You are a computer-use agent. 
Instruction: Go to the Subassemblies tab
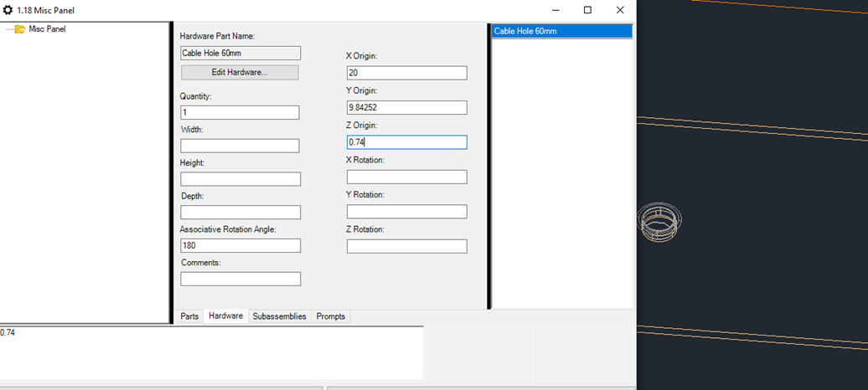(x=280, y=316)
